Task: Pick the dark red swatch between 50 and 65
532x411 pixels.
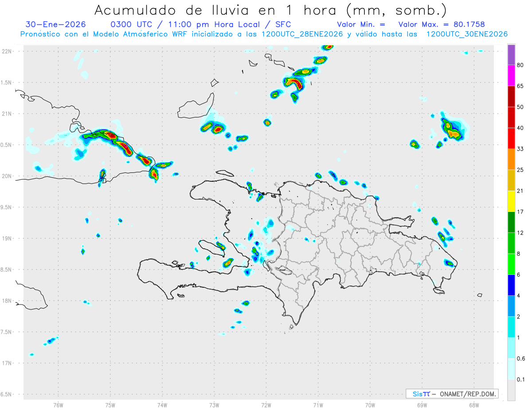Action: click(x=511, y=97)
